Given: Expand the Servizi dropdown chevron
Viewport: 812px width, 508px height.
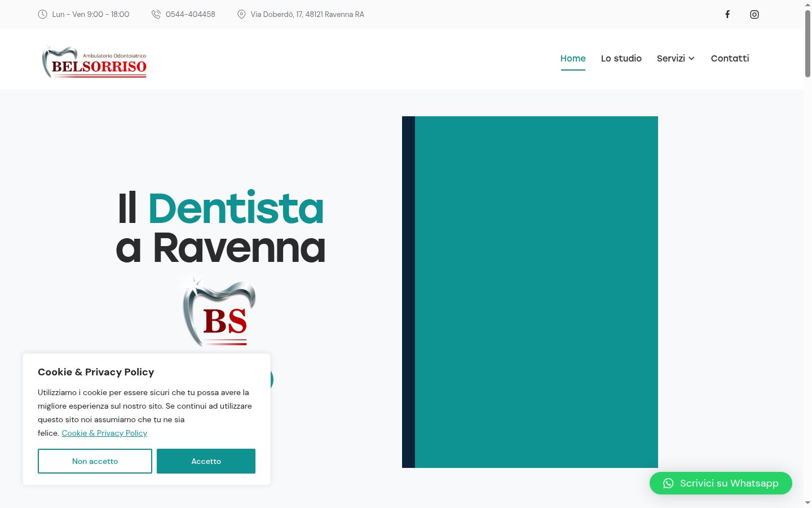Looking at the screenshot, I should pos(691,58).
